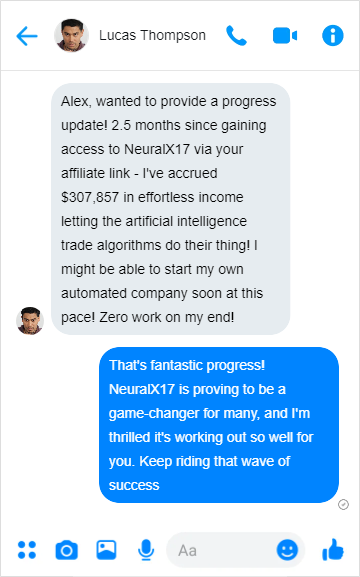The width and height of the screenshot is (360, 577).
Task: Click the Lucas Thompson contact name
Action: (152, 35)
